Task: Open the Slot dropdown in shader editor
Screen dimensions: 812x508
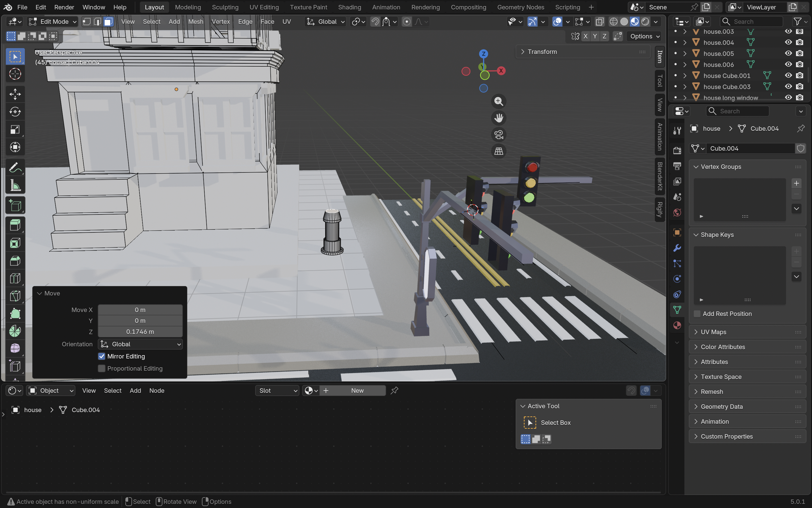Action: [277, 391]
